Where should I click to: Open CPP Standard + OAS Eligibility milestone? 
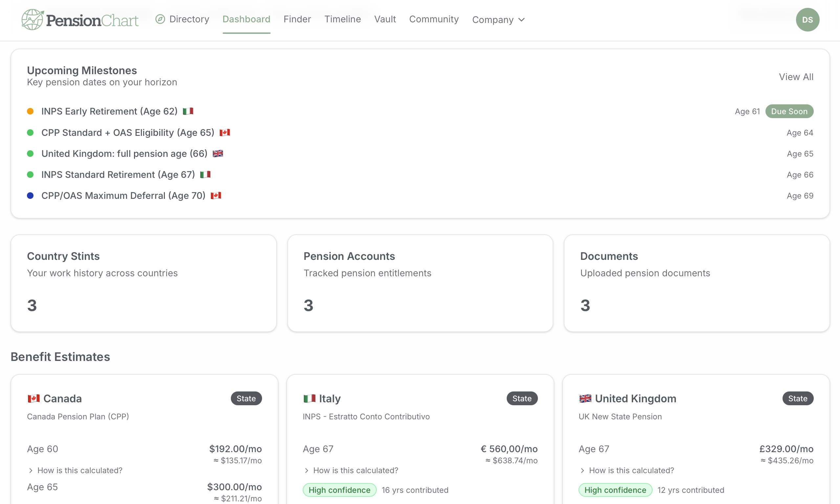coord(128,133)
